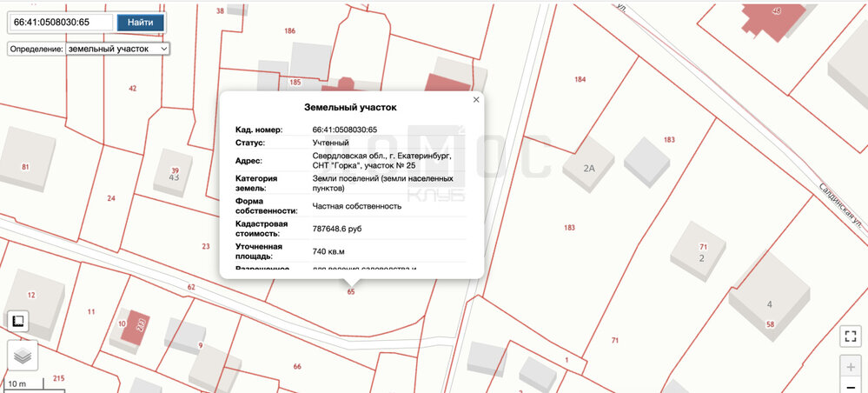The height and width of the screenshot is (393, 868).
Task: Open the map layers switcher
Action: coord(23,355)
